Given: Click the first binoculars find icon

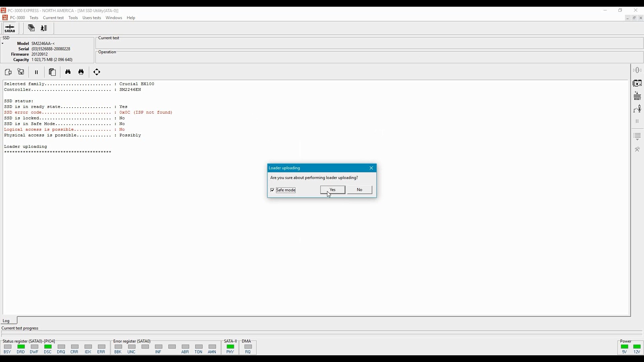Looking at the screenshot, I should click(x=68, y=72).
